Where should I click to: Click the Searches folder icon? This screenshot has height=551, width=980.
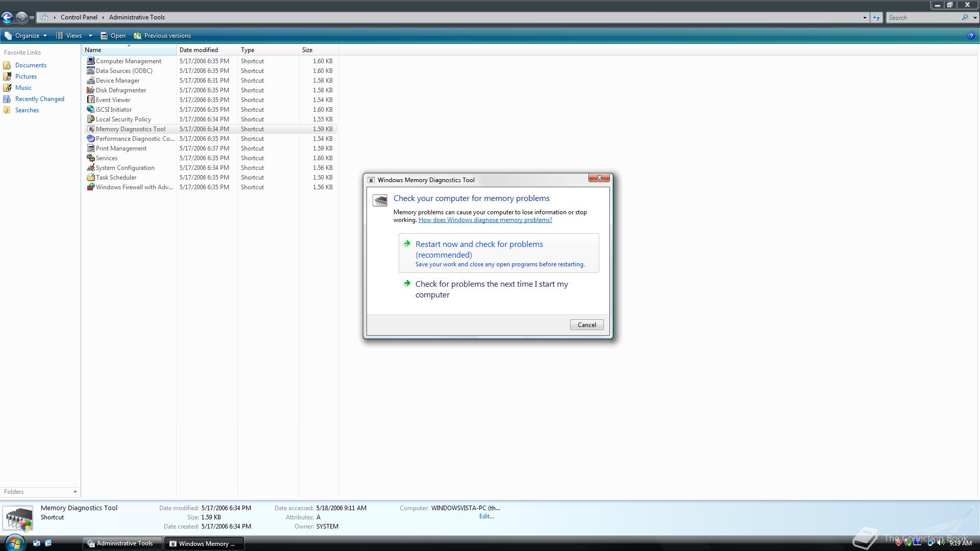point(7,110)
